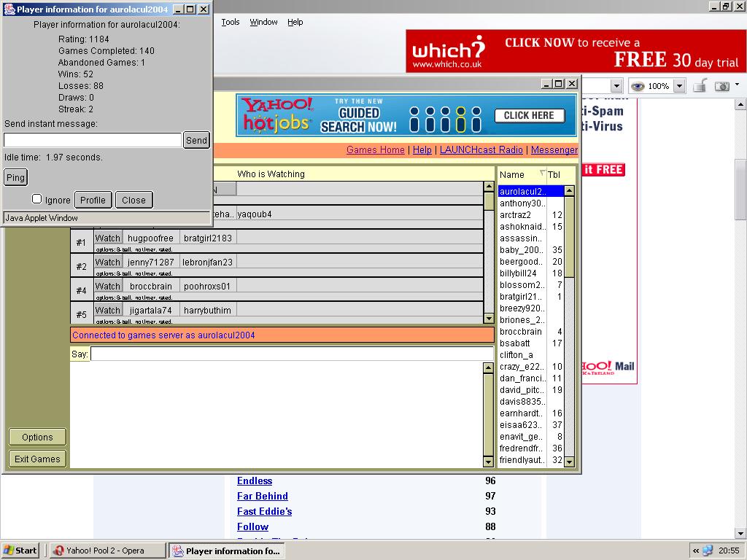The image size is (747, 560).
Task: Click the Java icon in Player information title bar
Action: coord(9,9)
